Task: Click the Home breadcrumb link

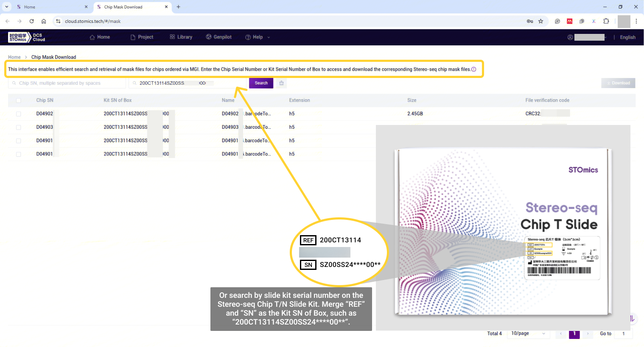Action: 14,57
